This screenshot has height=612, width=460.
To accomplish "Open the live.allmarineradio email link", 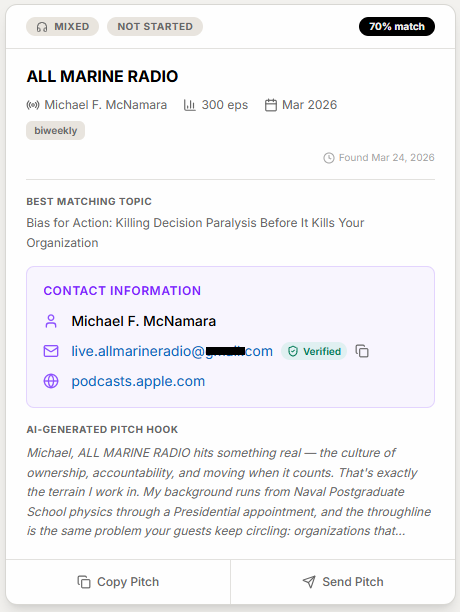I will [172, 351].
